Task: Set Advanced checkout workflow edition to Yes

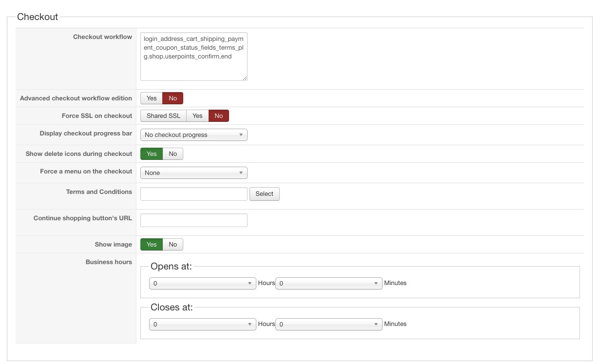Action: click(x=152, y=98)
